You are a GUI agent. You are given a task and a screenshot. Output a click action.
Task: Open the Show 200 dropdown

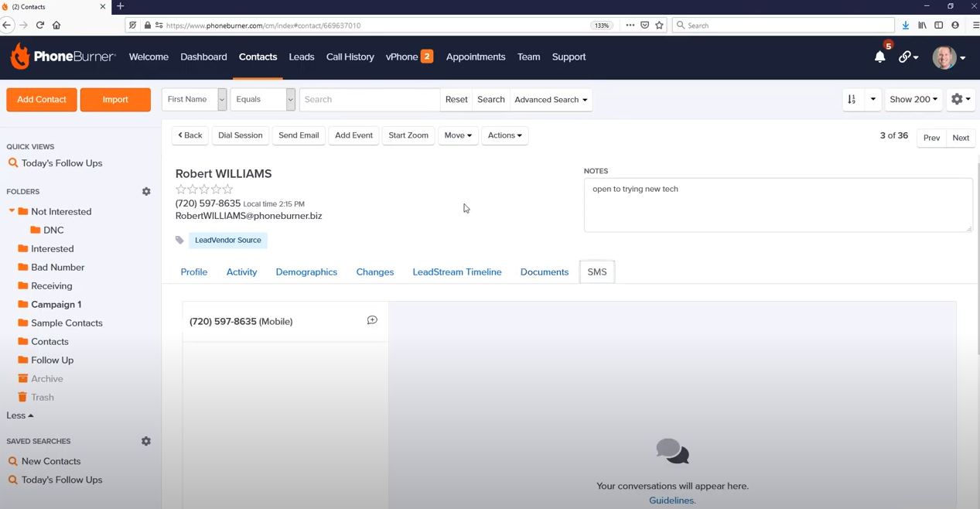pos(913,99)
